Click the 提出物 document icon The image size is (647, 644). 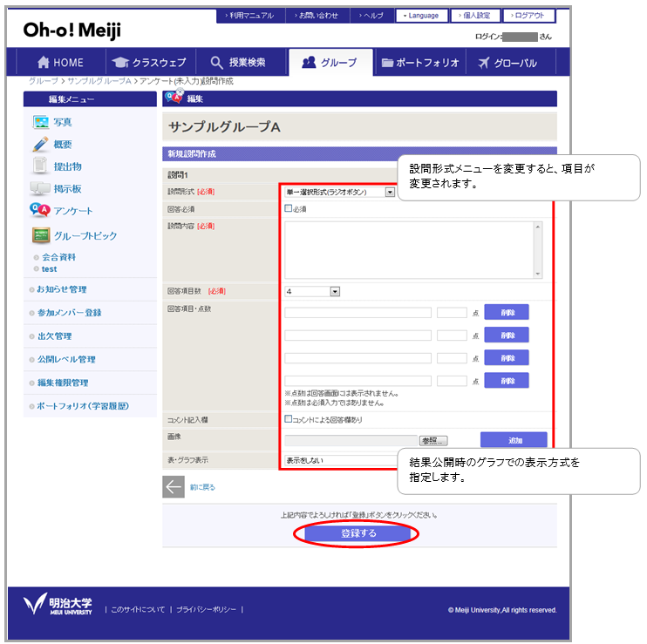pos(40,166)
